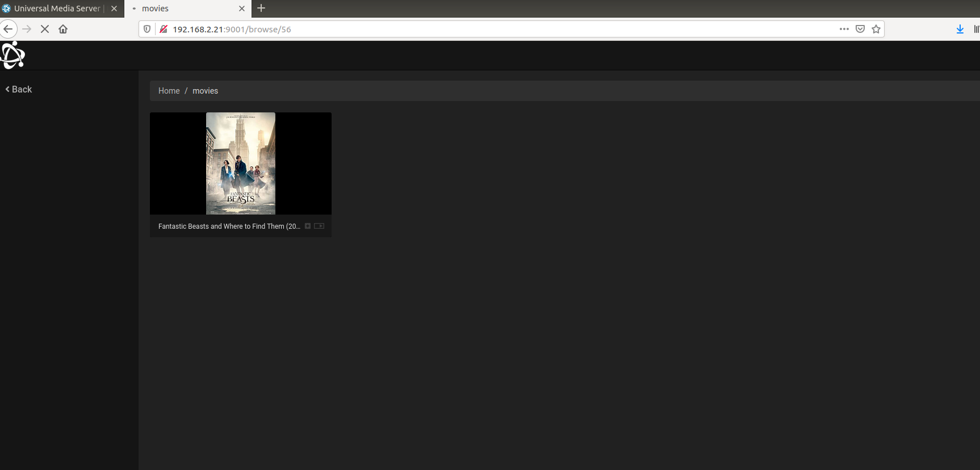The height and width of the screenshot is (470, 980).
Task: Select the movies tab
Action: click(187, 9)
